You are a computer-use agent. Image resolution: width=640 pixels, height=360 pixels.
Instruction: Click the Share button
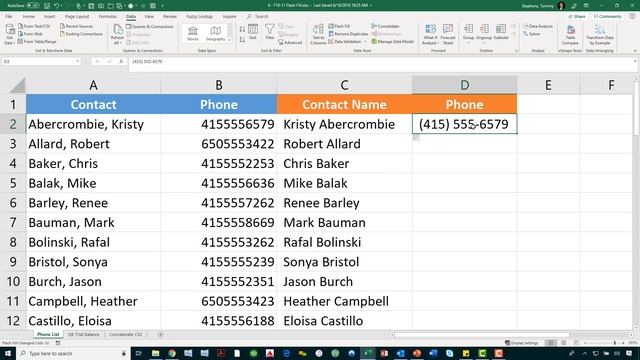(x=577, y=17)
